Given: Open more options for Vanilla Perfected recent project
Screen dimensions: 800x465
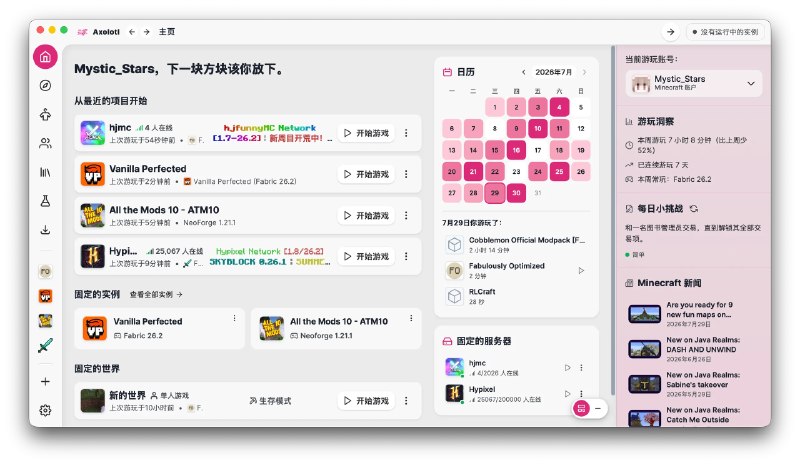Looking at the screenshot, I should point(406,174).
